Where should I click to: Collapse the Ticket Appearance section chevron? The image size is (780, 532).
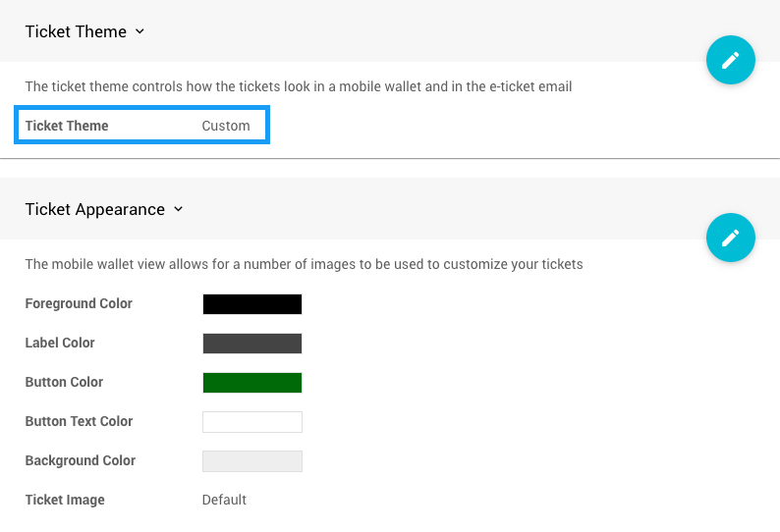point(178,209)
